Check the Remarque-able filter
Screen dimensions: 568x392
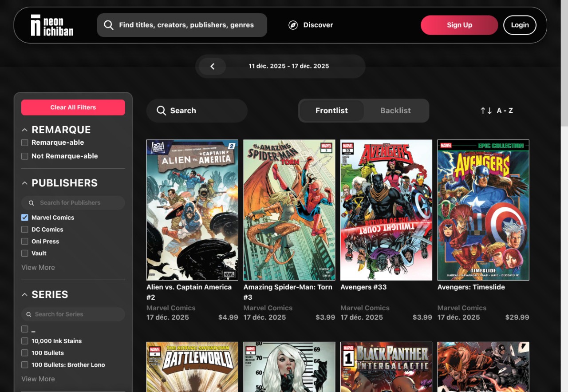click(25, 143)
